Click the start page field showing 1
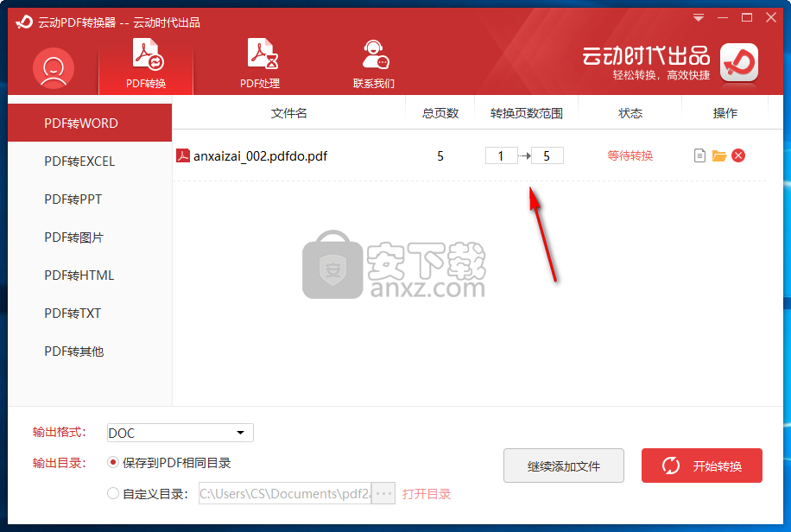The width and height of the screenshot is (791, 532). [501, 156]
